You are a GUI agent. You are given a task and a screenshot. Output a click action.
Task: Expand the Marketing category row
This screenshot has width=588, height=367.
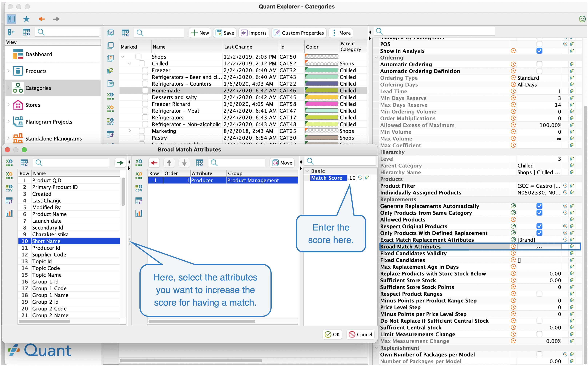coord(130,131)
